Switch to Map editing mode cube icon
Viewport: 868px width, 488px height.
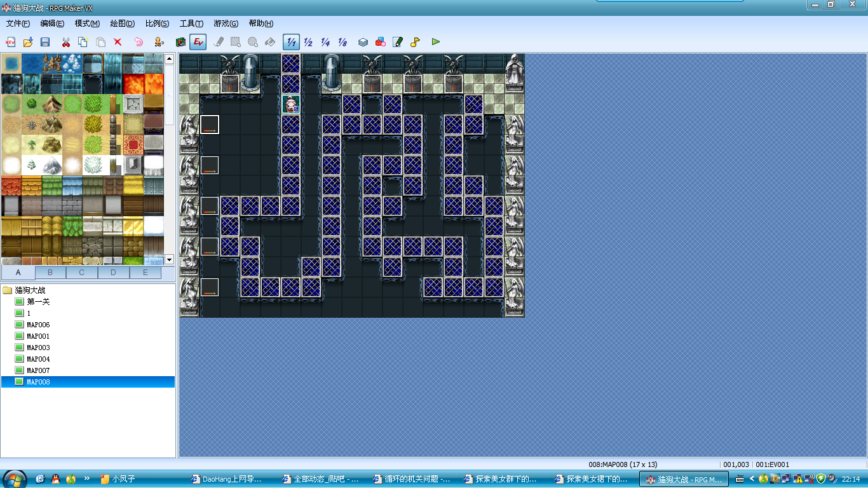181,42
